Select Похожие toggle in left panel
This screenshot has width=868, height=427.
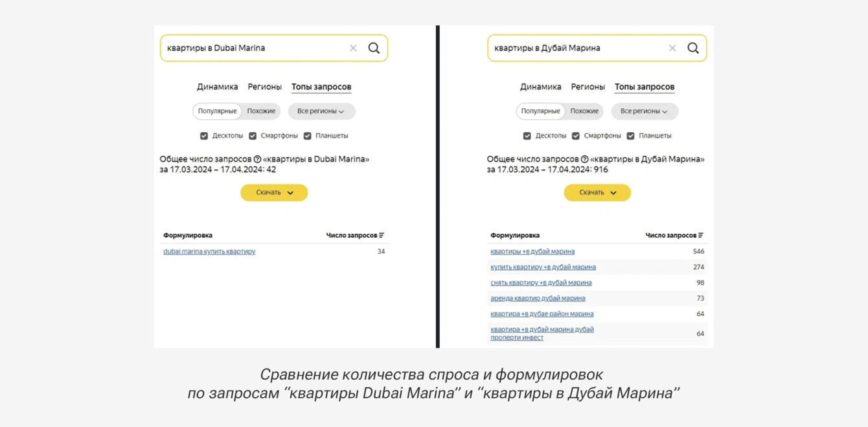click(261, 111)
